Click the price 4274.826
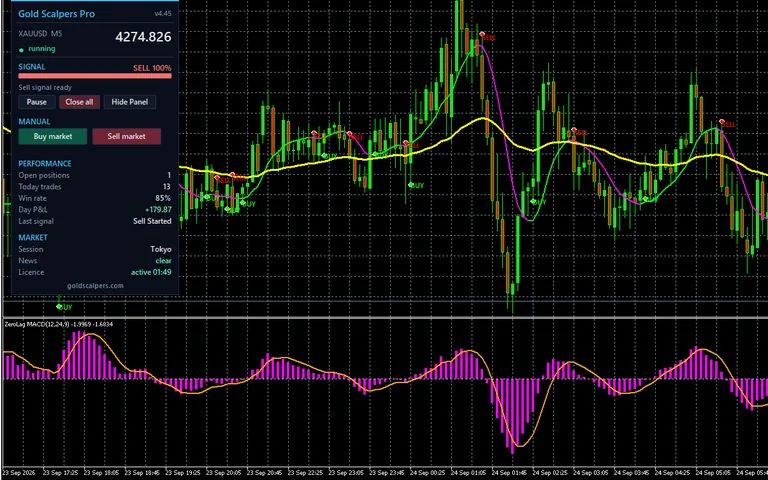 pos(144,37)
